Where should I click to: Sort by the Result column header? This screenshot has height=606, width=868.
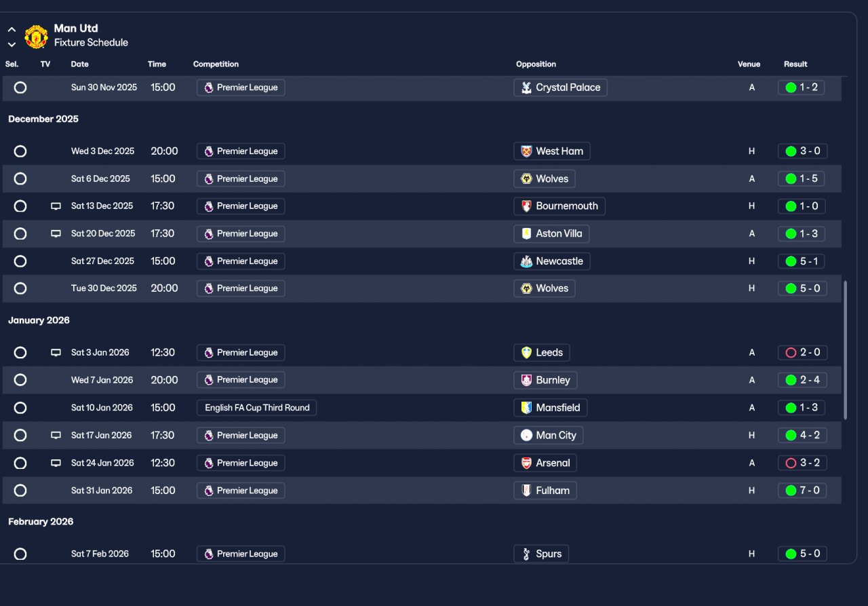795,64
